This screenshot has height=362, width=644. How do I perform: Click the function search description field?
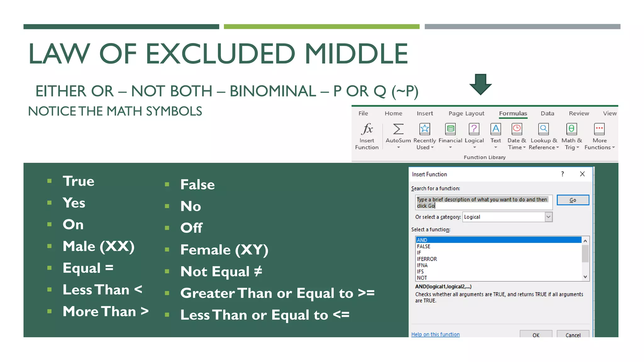pos(484,202)
